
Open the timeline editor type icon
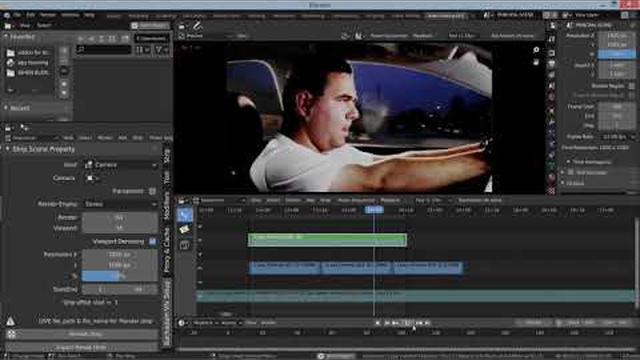click(182, 323)
